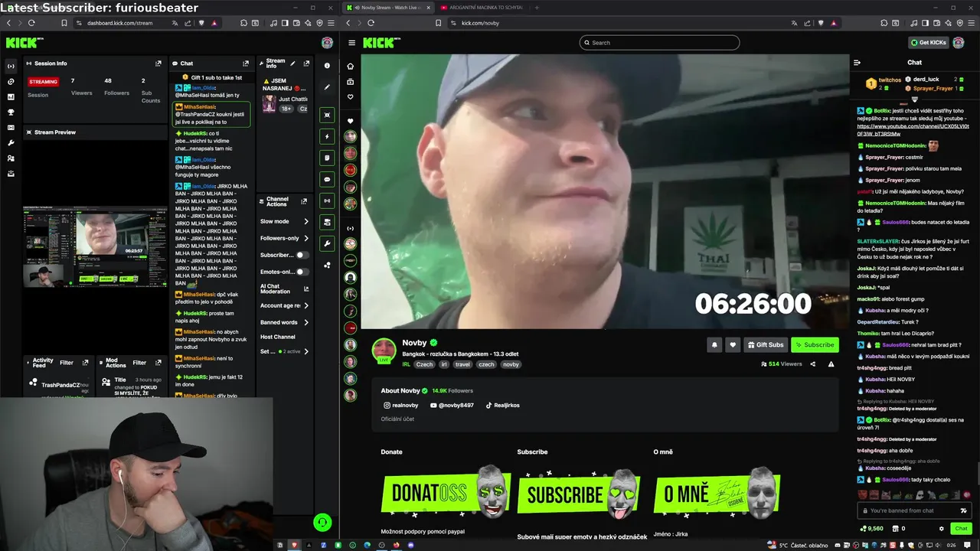
Task: Focus the Kick search field
Action: [659, 43]
